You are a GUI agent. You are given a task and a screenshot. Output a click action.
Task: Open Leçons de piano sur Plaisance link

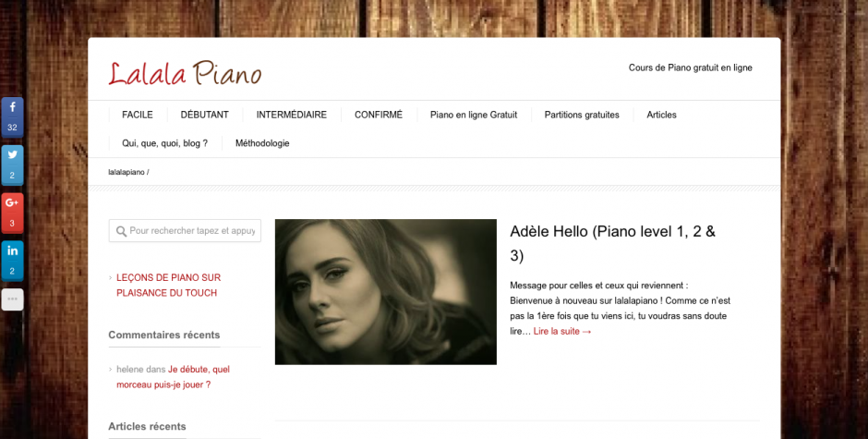168,285
